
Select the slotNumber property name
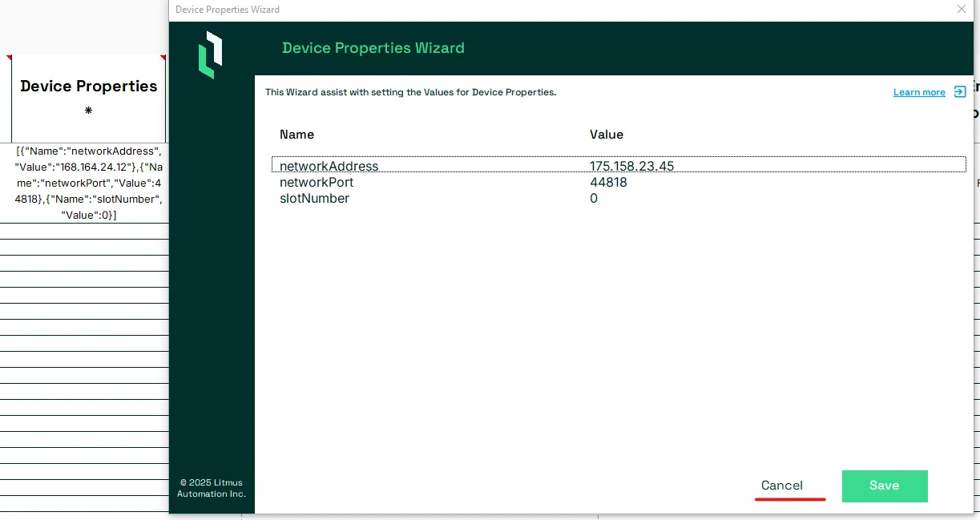click(x=314, y=198)
